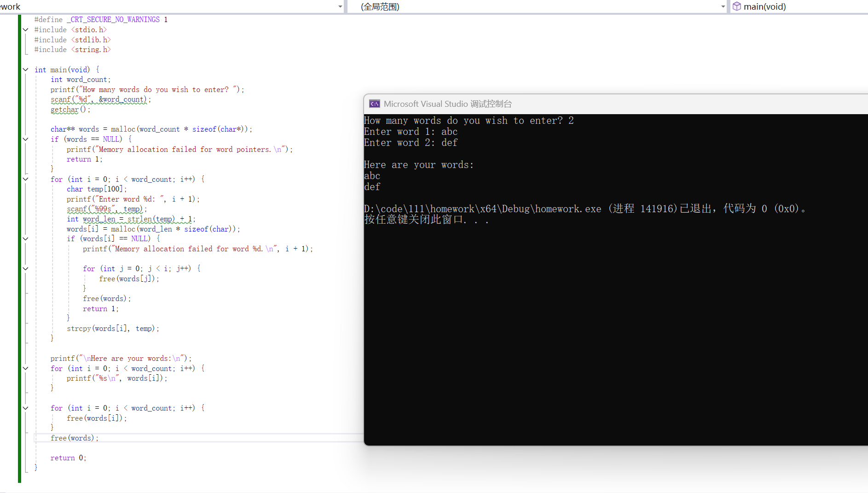Click the #include <stdlib.h> line
868x493 pixels.
[x=73, y=40]
